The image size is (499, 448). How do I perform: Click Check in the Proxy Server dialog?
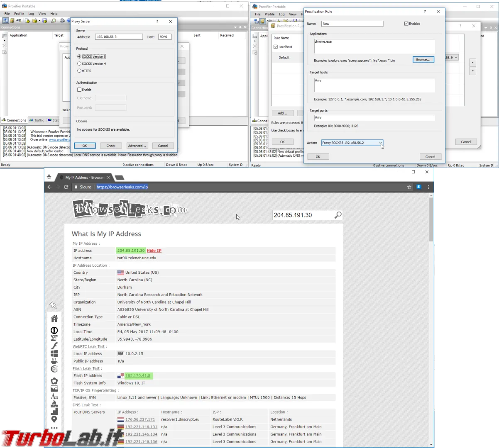(x=111, y=146)
